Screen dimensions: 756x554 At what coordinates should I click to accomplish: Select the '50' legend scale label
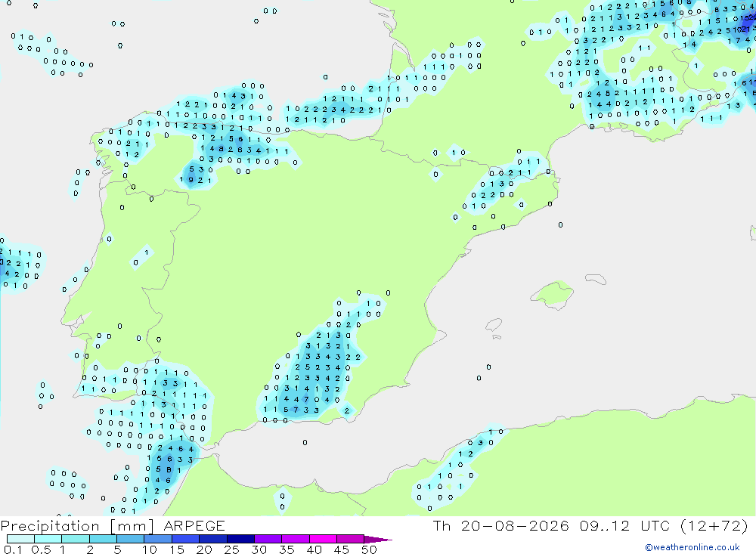coord(370,549)
